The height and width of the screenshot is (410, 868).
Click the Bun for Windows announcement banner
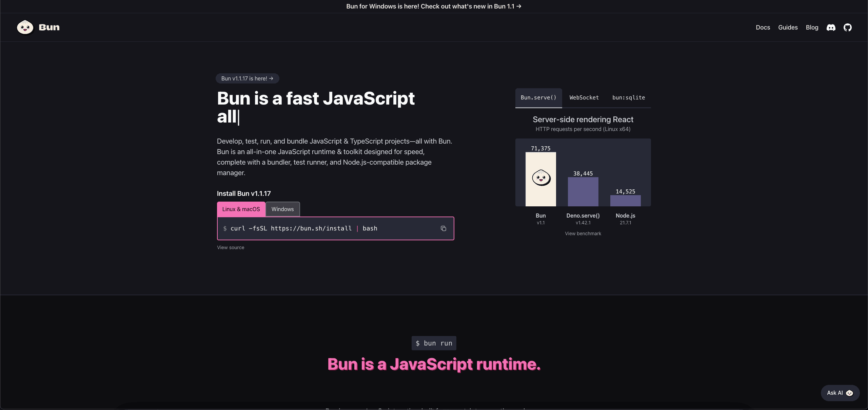tap(434, 6)
